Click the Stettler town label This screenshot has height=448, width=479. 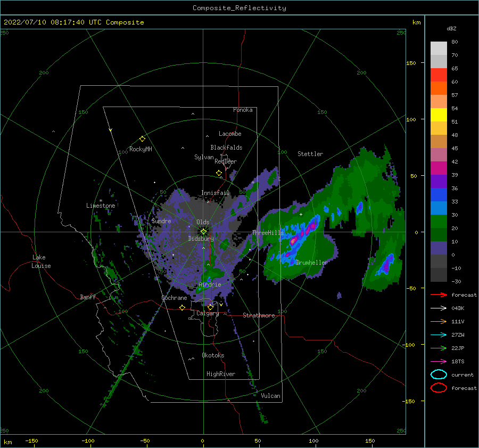click(x=310, y=154)
